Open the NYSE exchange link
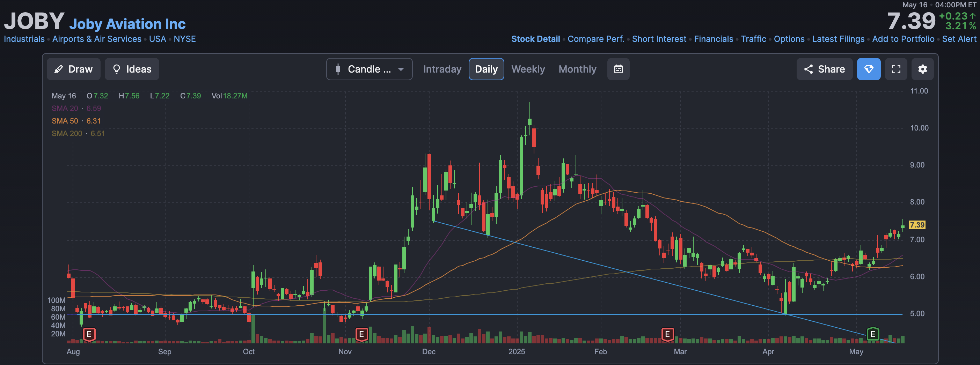980x365 pixels. (x=184, y=39)
